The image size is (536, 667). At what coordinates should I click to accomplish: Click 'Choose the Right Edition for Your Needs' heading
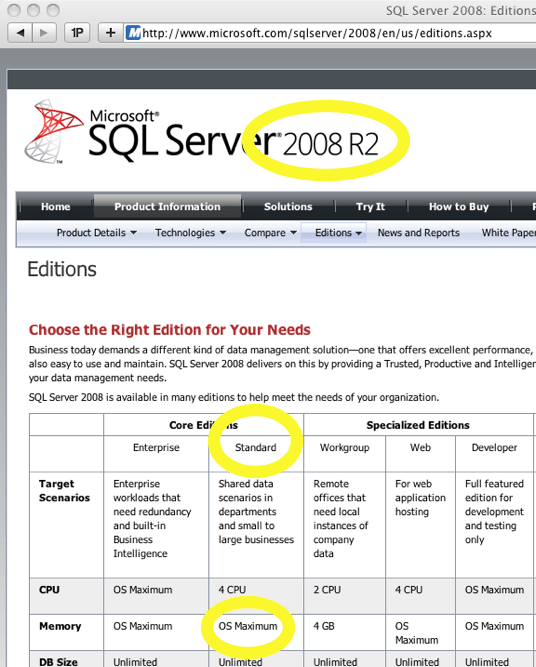pyautogui.click(x=170, y=330)
